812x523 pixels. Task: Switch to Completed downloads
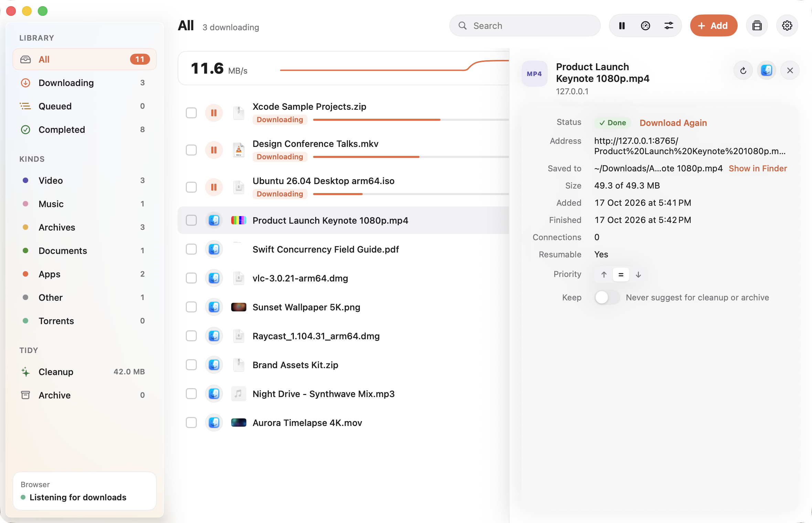click(x=85, y=130)
